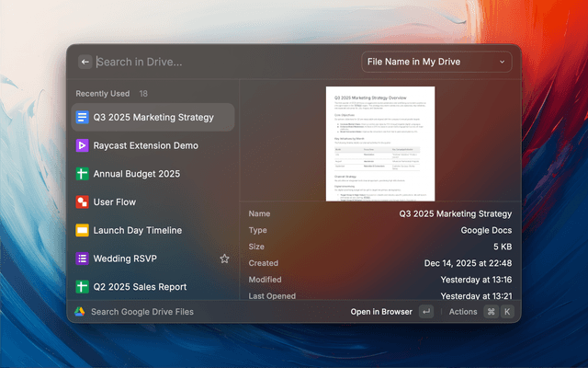
Task: Click the Sheets icon for Q2 2025 Sales Report
Action: tap(82, 287)
